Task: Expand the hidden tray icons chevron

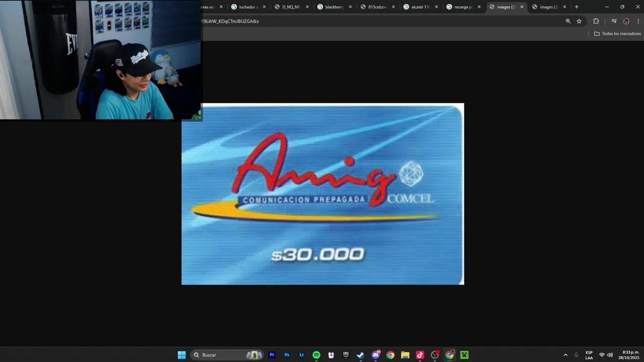Action: tap(566, 355)
